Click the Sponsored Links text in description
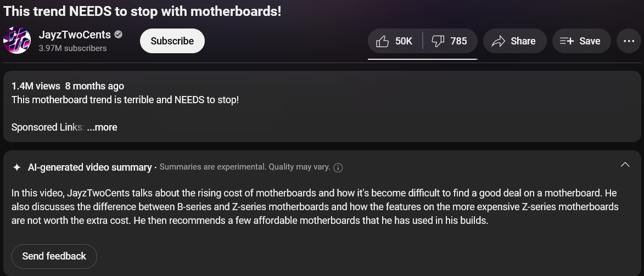 point(47,127)
